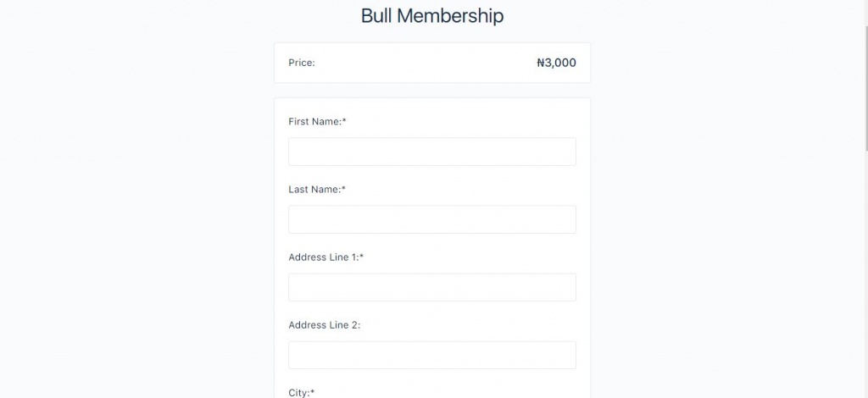Click the ₦3,000 price amount
The height and width of the screenshot is (398, 868).
[556, 63]
